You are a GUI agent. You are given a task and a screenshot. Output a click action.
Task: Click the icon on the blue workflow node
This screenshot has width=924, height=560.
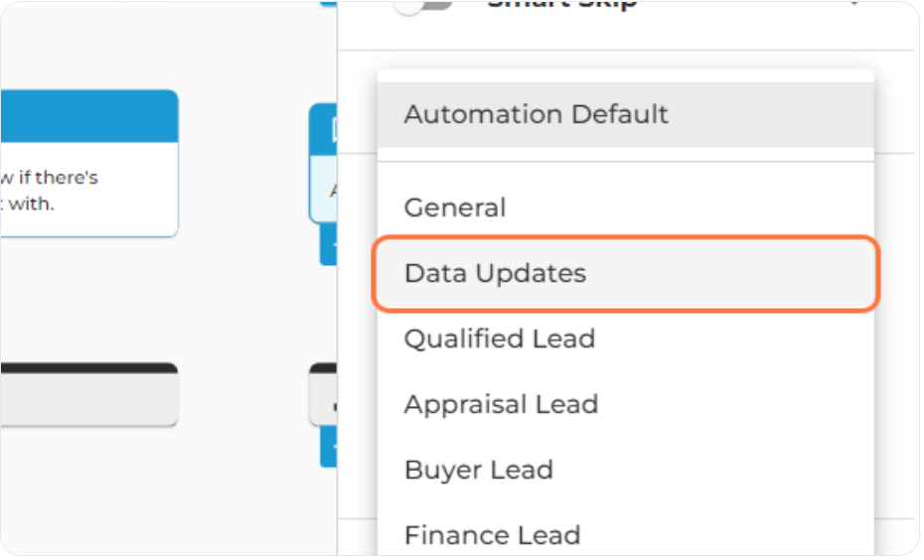334,130
